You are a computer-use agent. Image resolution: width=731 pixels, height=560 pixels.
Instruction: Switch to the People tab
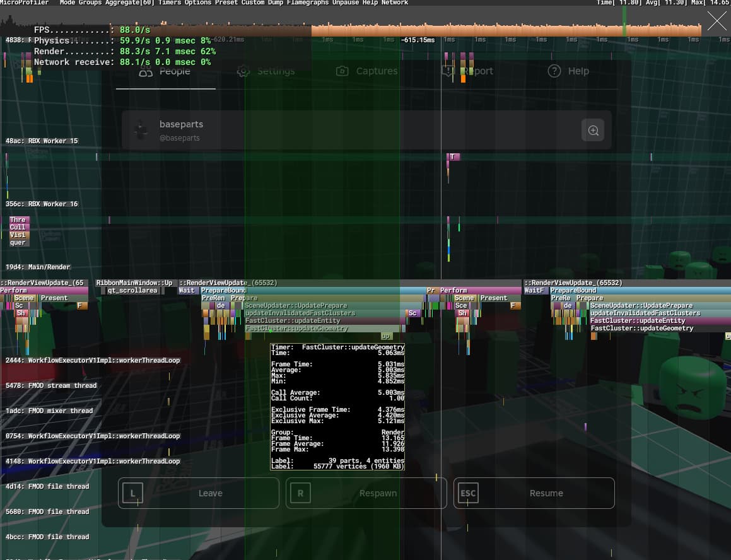pos(165,71)
